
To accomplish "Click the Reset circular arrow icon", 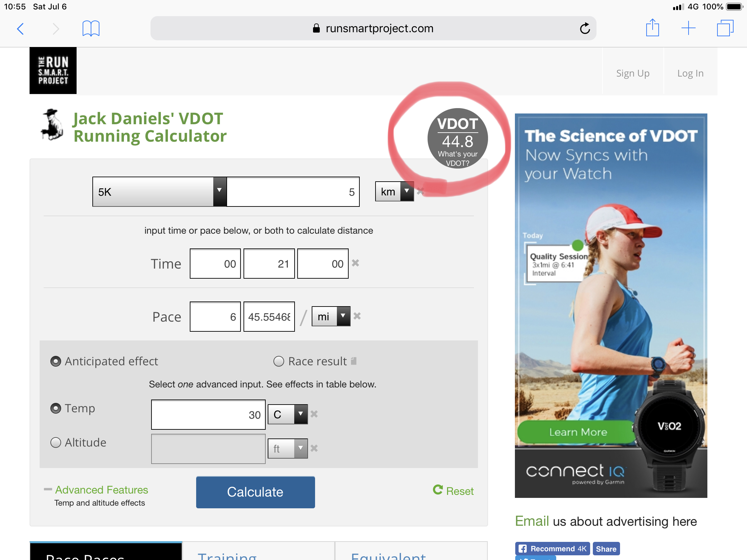I will pyautogui.click(x=438, y=490).
